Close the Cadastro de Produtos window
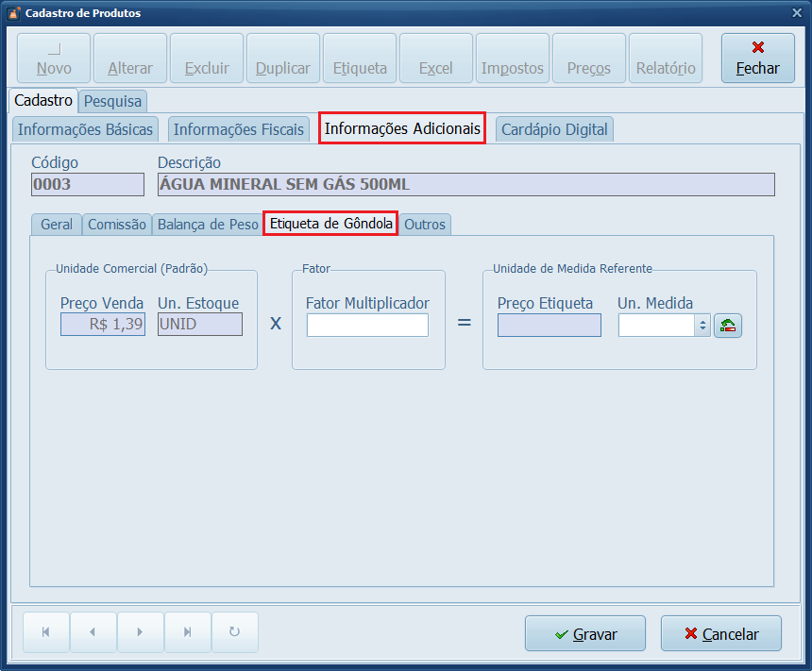 point(797,12)
